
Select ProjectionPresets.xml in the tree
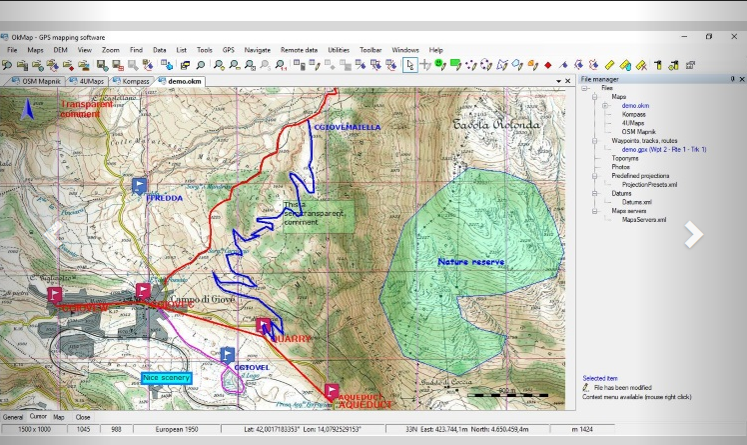click(649, 184)
